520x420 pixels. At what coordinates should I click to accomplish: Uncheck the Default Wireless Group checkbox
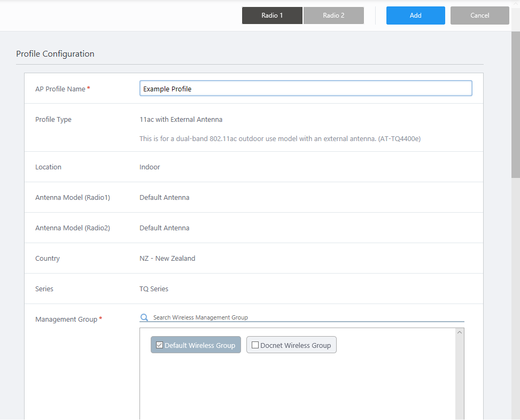click(159, 345)
